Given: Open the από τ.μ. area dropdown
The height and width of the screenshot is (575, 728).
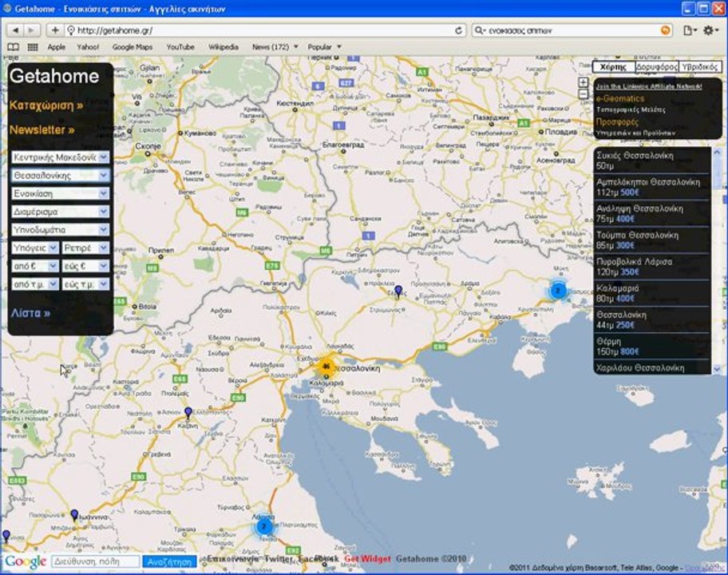Looking at the screenshot, I should [35, 284].
